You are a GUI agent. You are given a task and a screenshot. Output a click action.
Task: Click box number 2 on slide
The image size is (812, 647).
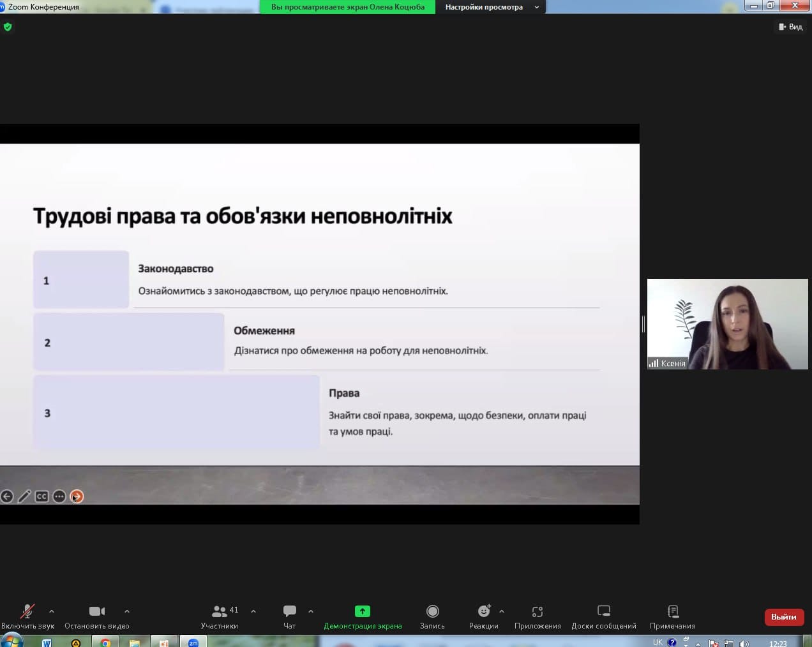128,343
